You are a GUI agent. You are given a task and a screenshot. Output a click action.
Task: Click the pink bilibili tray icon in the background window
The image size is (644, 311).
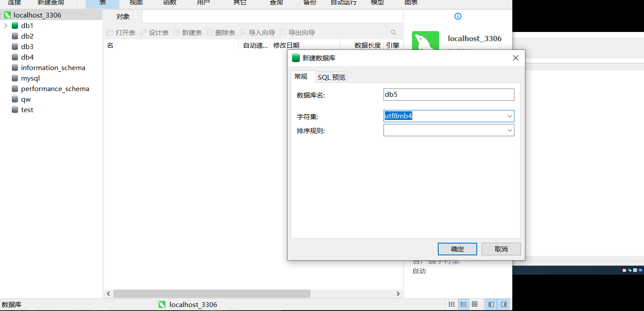tap(624, 270)
